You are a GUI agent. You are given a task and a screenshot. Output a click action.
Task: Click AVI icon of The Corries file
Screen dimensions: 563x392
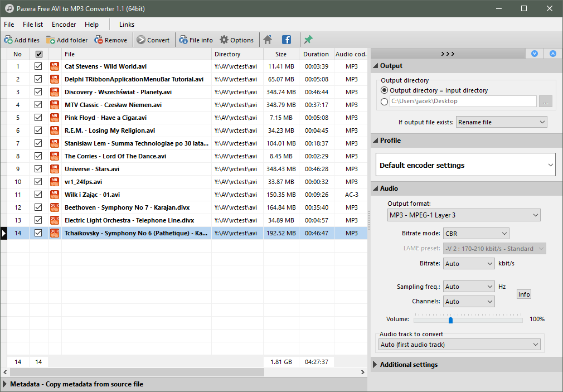coord(55,156)
